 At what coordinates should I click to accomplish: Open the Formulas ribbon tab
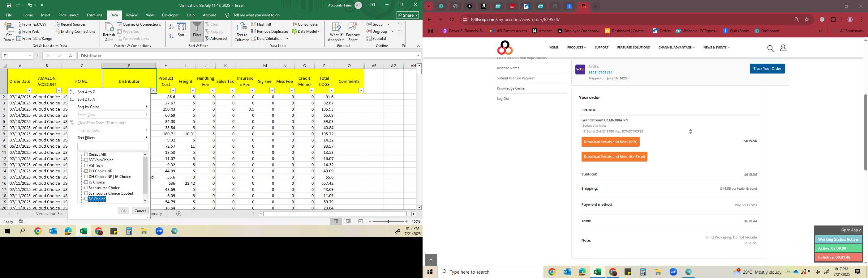point(94,15)
